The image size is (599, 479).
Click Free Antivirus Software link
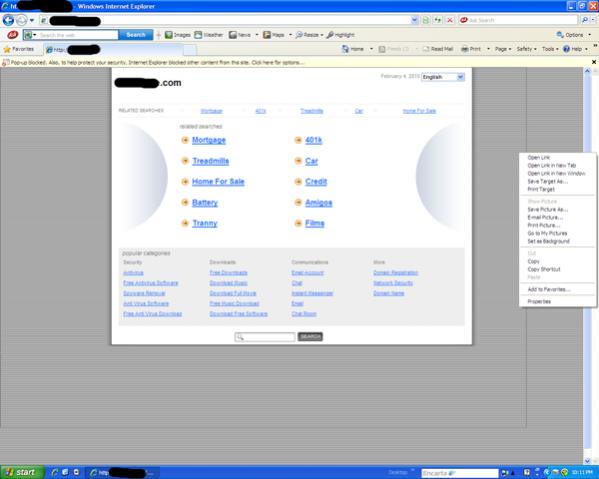tap(151, 283)
